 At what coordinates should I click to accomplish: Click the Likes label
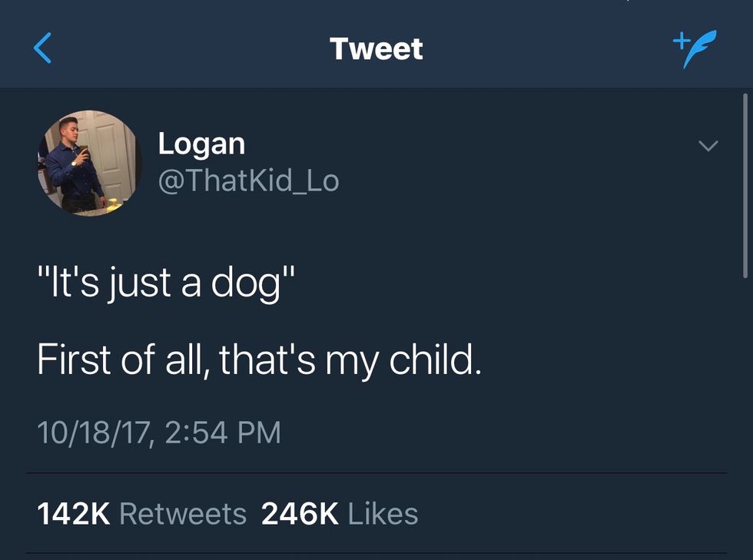click(383, 513)
